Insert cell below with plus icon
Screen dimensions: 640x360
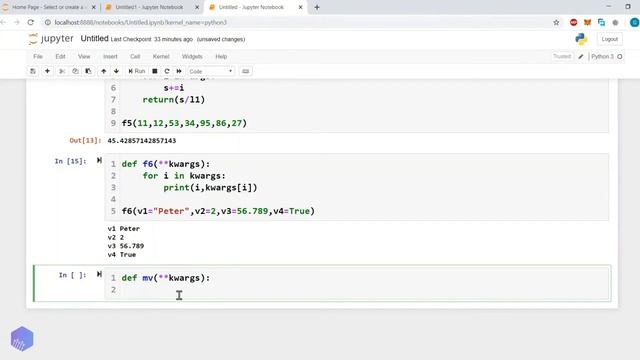coord(47,71)
